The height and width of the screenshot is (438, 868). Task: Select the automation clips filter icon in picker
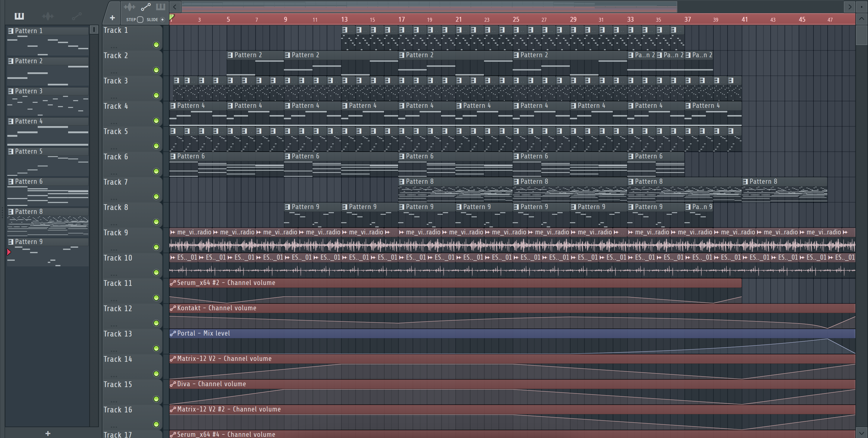coord(77,16)
